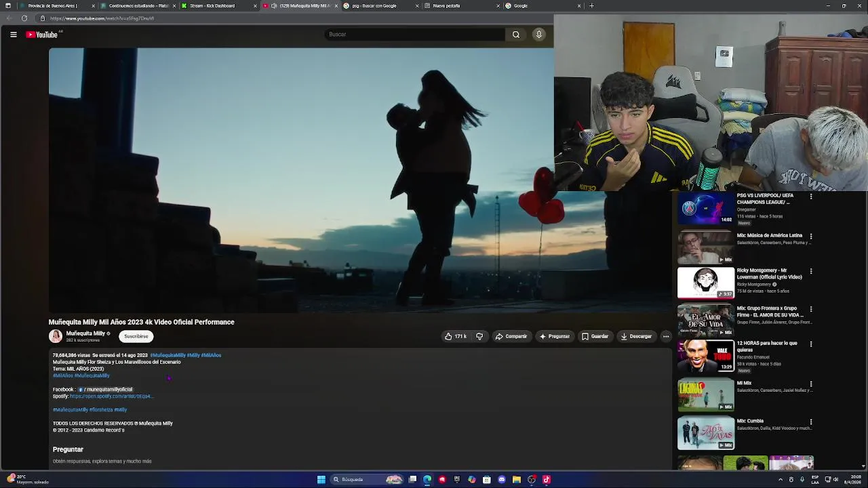868x488 pixels.
Task: Click the browser reload button
Action: tap(24, 18)
